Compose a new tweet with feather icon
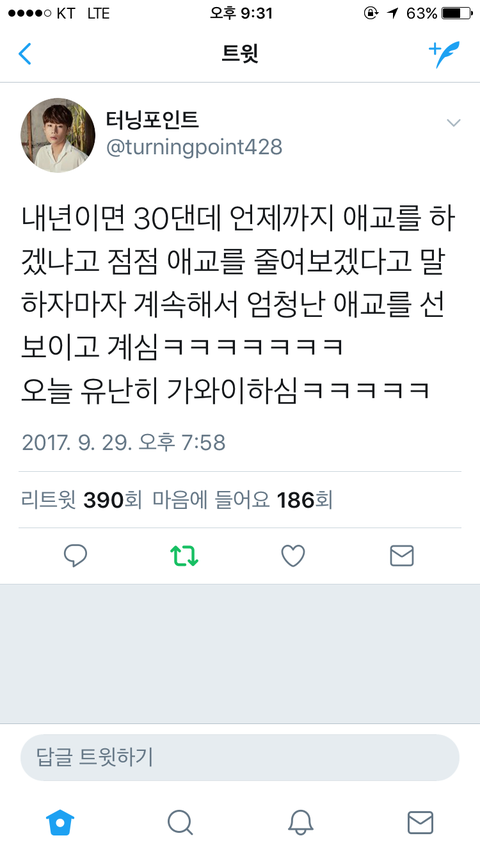 click(444, 54)
